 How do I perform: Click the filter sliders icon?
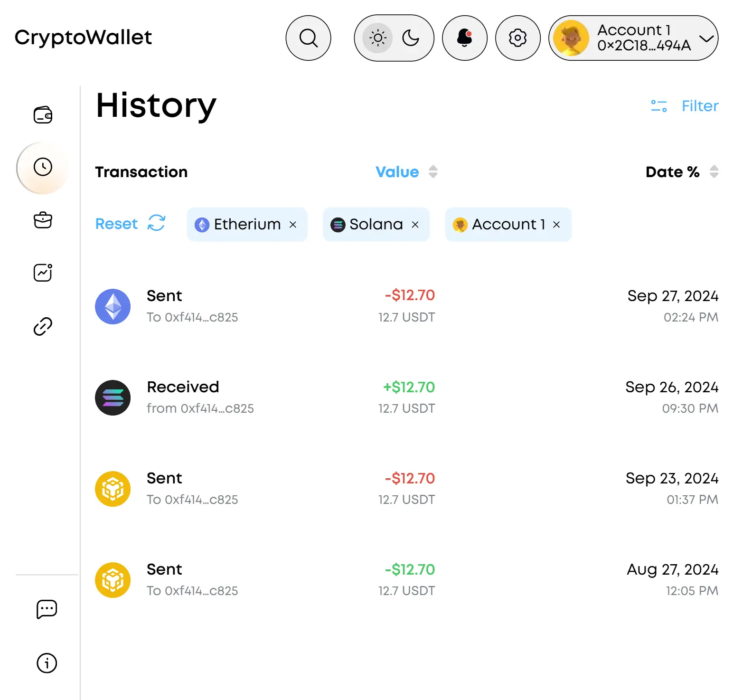click(x=659, y=106)
